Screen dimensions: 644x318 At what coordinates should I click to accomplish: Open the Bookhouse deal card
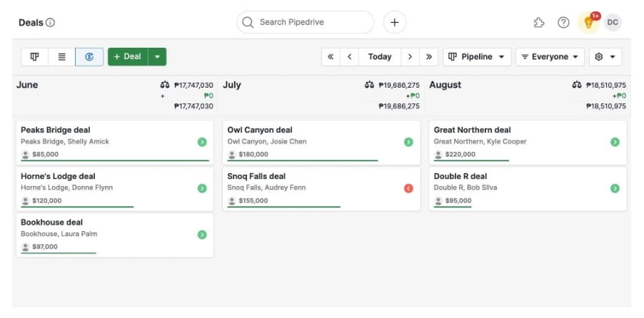(114, 235)
